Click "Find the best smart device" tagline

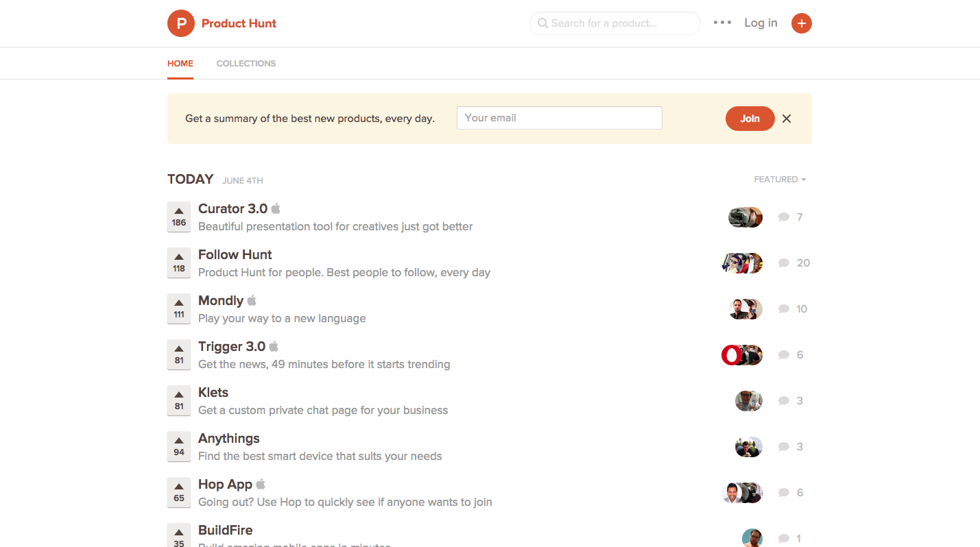pos(320,457)
